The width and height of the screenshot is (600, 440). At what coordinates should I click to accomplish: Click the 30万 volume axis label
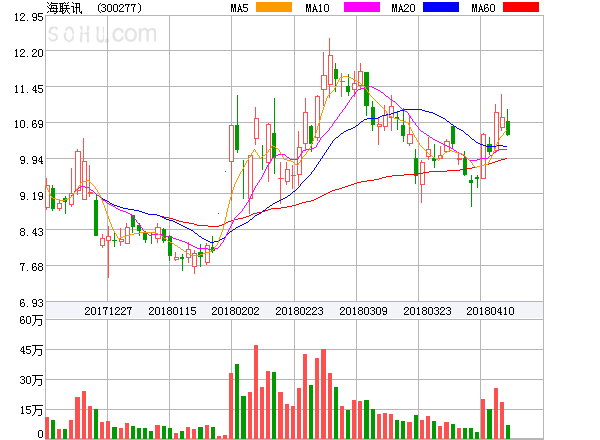pyautogui.click(x=31, y=380)
